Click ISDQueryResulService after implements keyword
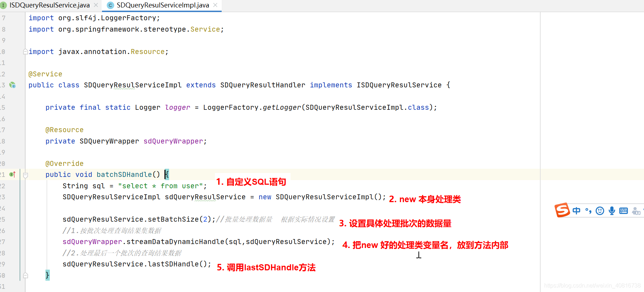 point(399,85)
